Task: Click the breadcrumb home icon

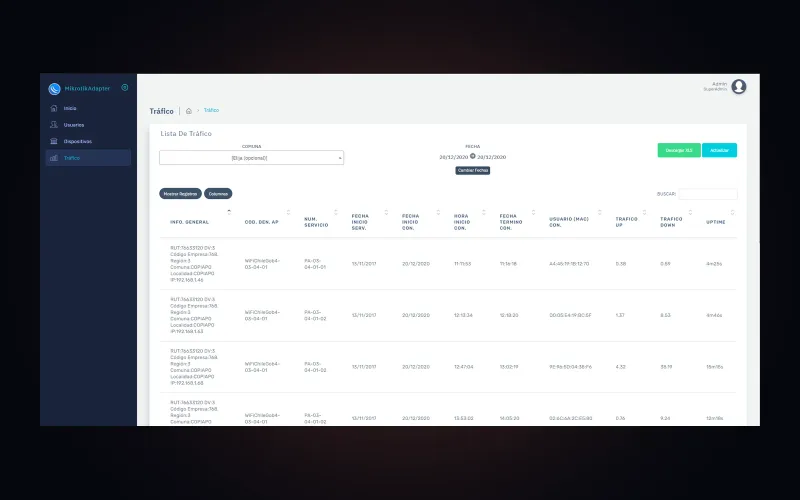Action: pos(189,111)
